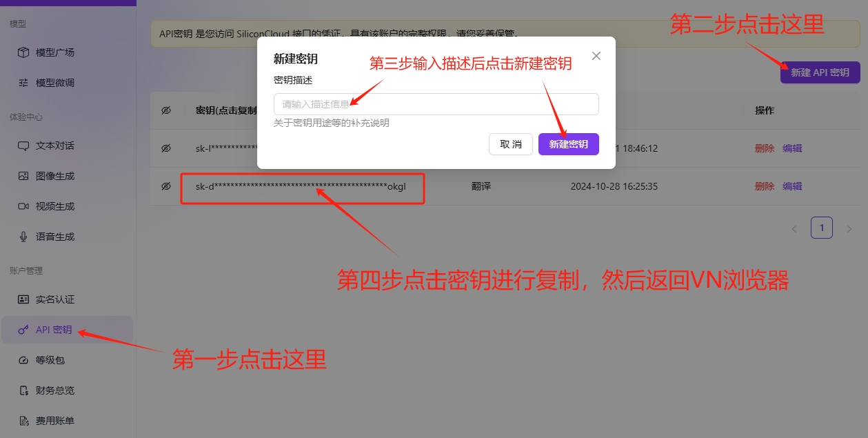Show the sk-l key using eye icon
Image resolution: width=868 pixels, height=438 pixels.
tap(166, 148)
